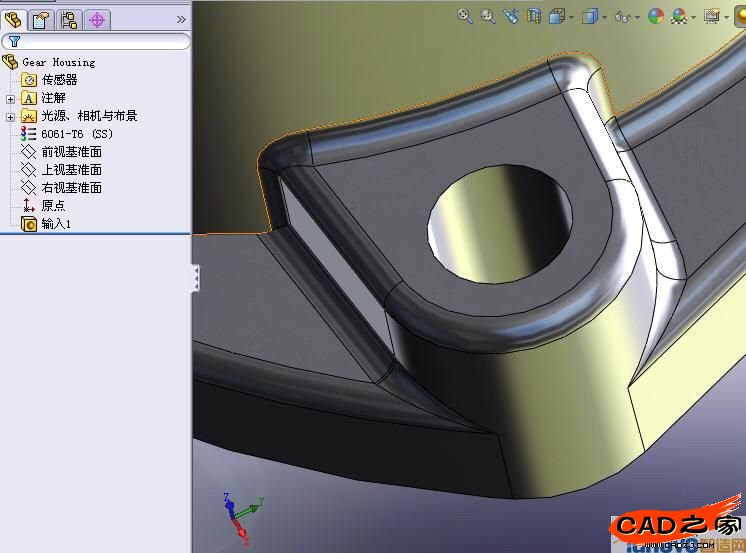Viewport: 746px width, 553px height.
Task: Open the DimXpertManager tab
Action: click(97, 18)
